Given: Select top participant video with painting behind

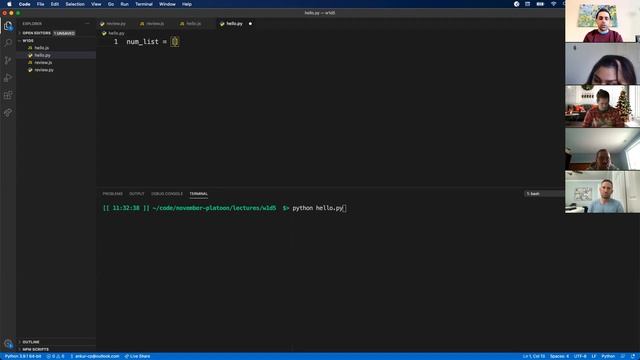Looking at the screenshot, I should coord(602,21).
